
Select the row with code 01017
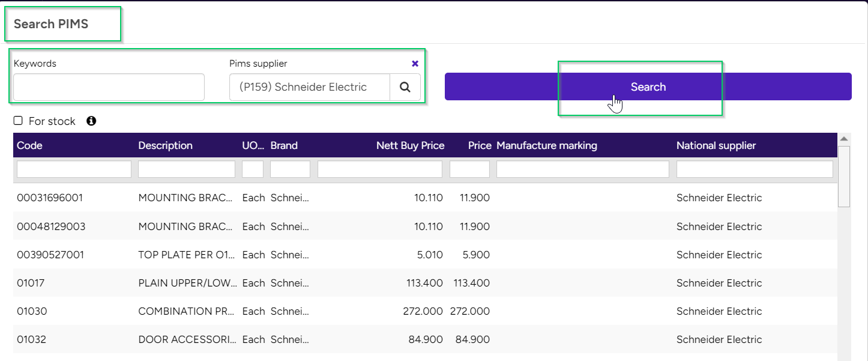click(425, 283)
